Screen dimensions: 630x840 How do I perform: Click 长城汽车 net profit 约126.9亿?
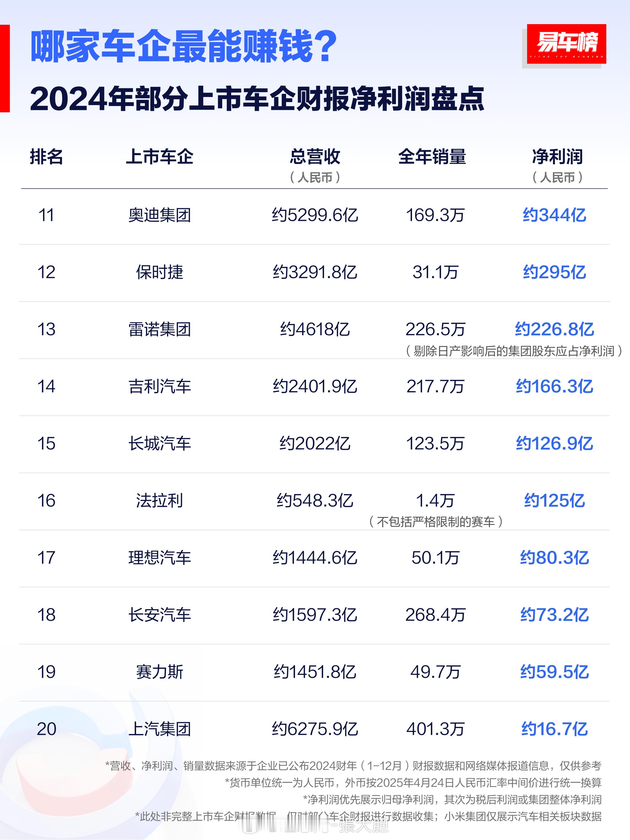(x=554, y=443)
